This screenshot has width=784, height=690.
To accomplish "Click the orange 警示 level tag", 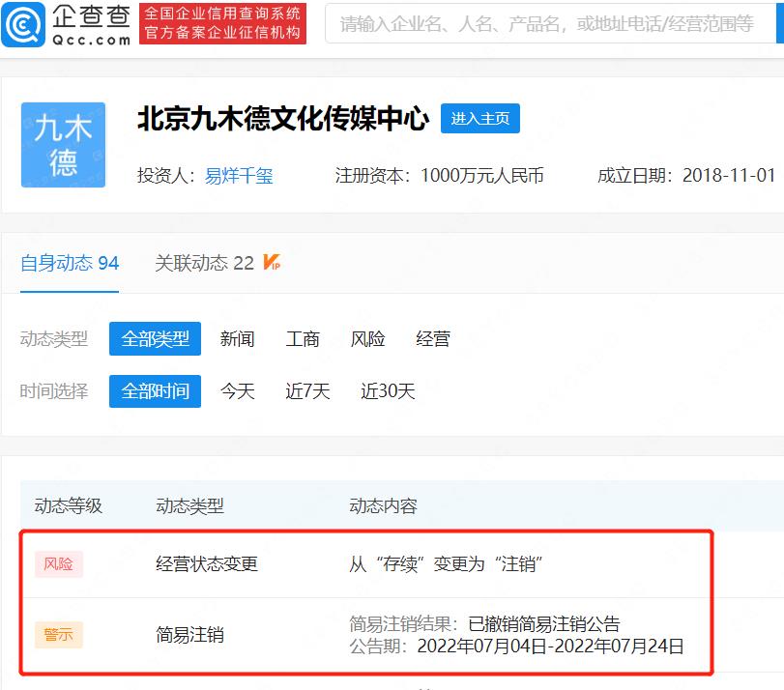I will pyautogui.click(x=59, y=635).
